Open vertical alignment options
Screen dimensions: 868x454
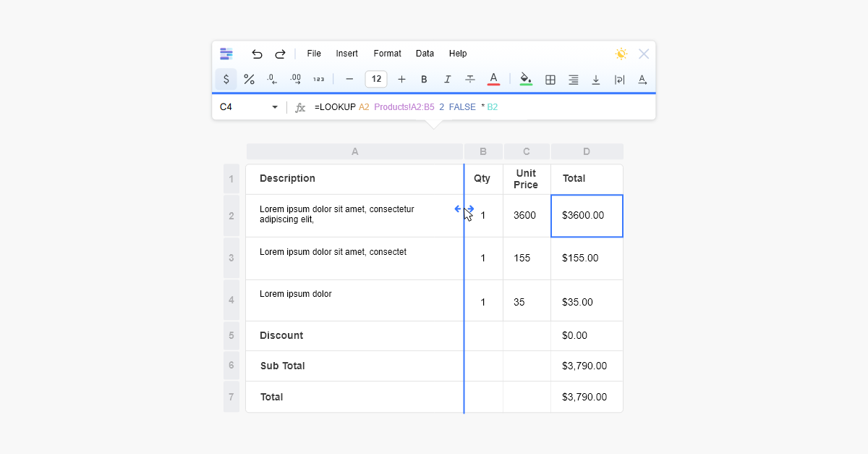click(596, 80)
